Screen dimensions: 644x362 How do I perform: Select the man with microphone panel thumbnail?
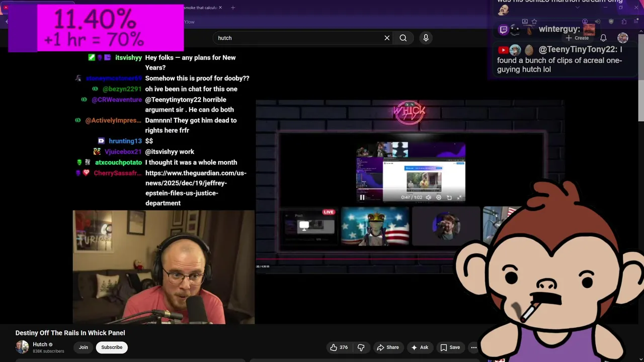coord(446,227)
